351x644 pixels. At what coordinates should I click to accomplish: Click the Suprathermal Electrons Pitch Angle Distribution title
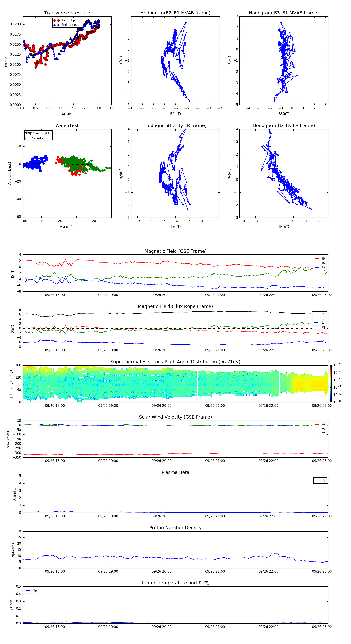[x=175, y=362]
